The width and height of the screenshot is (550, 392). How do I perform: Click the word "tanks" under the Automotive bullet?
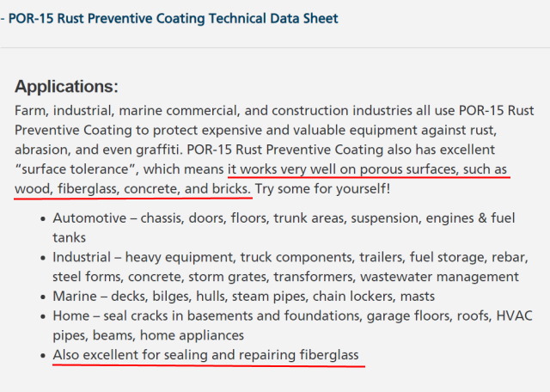coord(70,237)
